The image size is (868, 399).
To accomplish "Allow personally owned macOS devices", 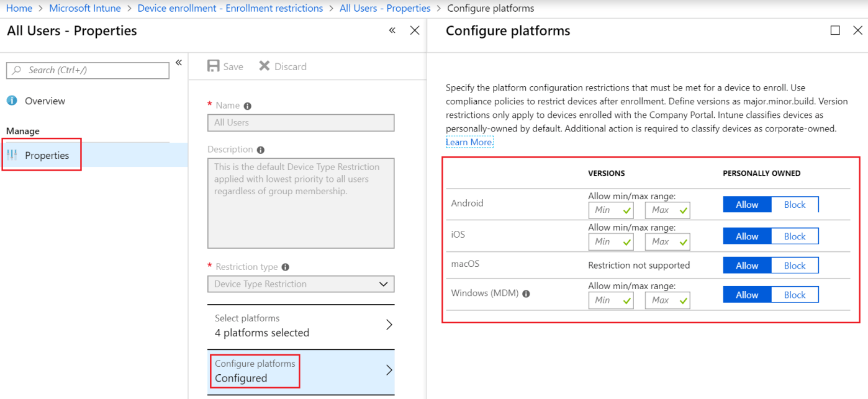I will (x=746, y=265).
